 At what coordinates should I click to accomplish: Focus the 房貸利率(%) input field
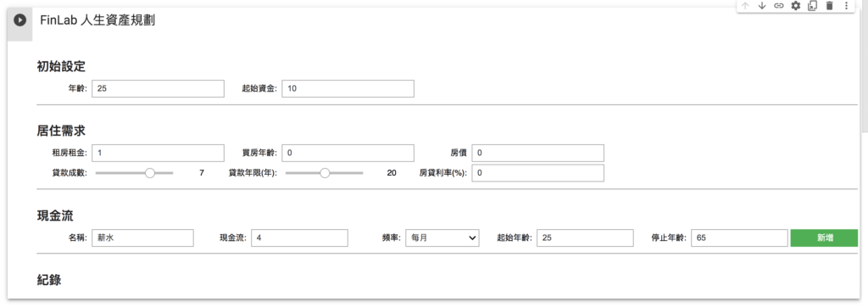pos(538,173)
